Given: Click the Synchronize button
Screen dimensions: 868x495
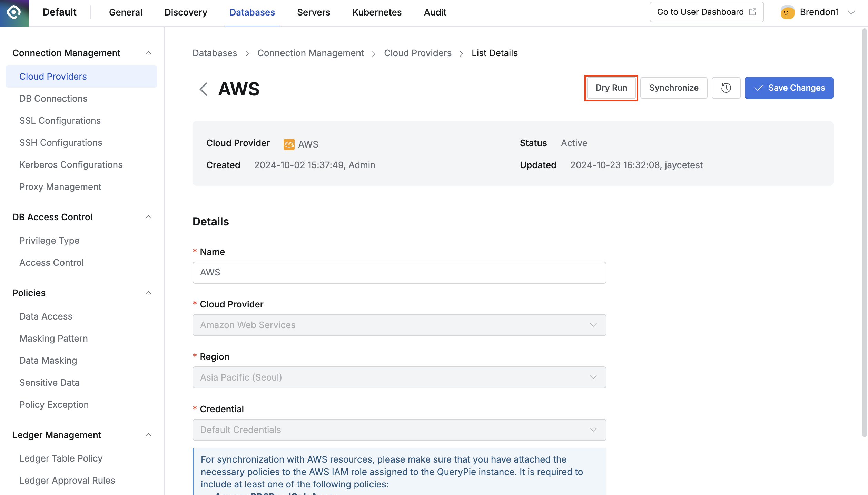Looking at the screenshot, I should click(x=673, y=88).
